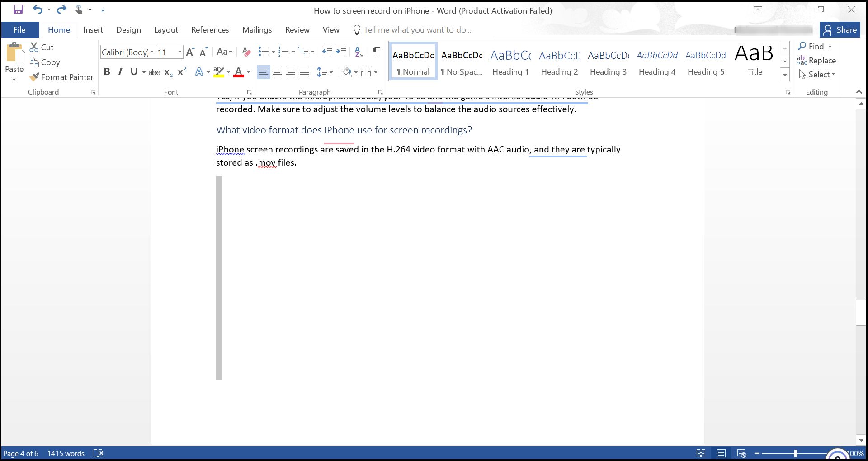This screenshot has width=868, height=461.
Task: Expand the Styles gallery More arrow
Action: click(x=785, y=75)
